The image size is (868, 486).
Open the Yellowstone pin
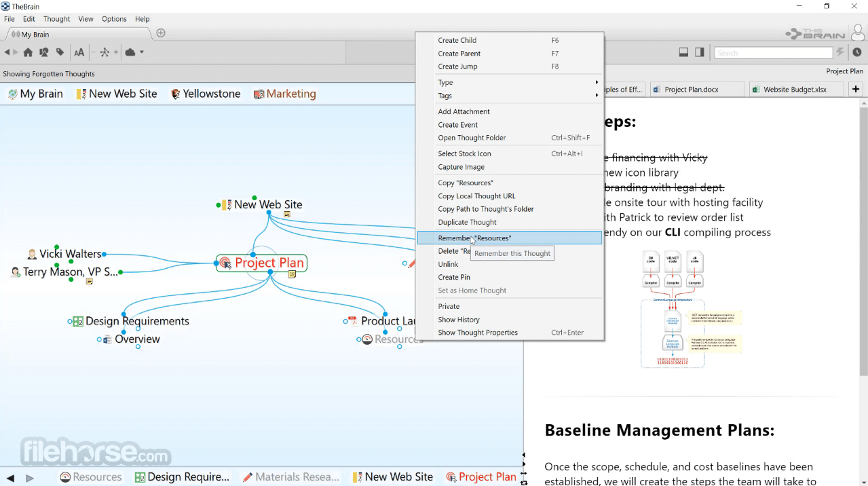coord(206,94)
